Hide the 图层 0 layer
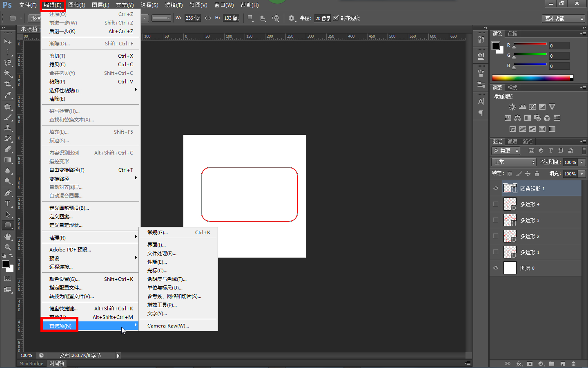The height and width of the screenshot is (368, 588). 496,268
